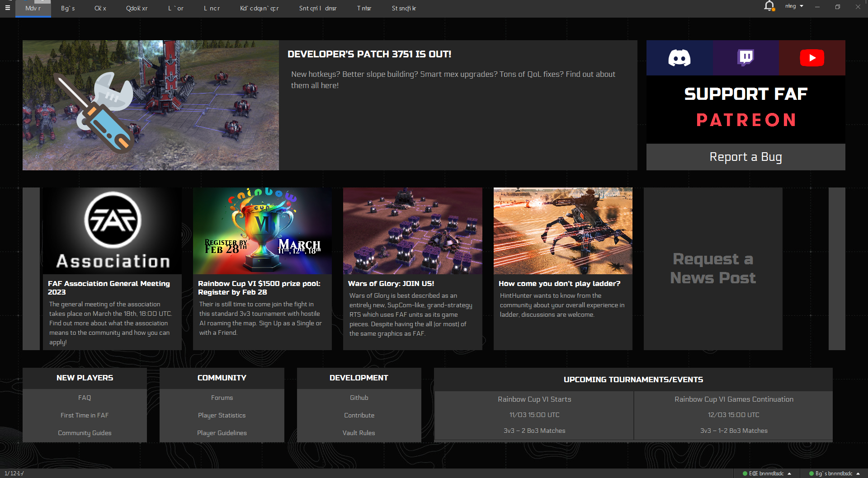Open the Wars of Glory thumbnail

click(413, 231)
